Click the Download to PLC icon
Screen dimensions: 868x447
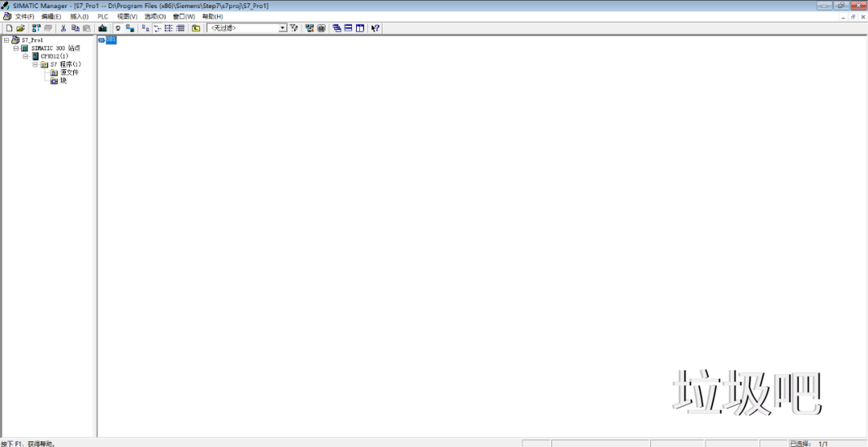(102, 28)
